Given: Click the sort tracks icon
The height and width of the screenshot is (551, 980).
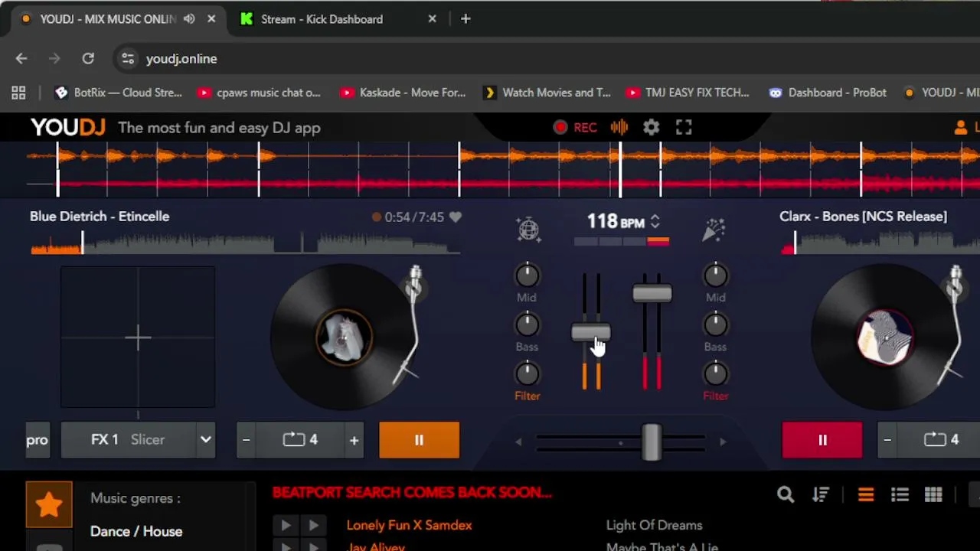Looking at the screenshot, I should pos(821,495).
